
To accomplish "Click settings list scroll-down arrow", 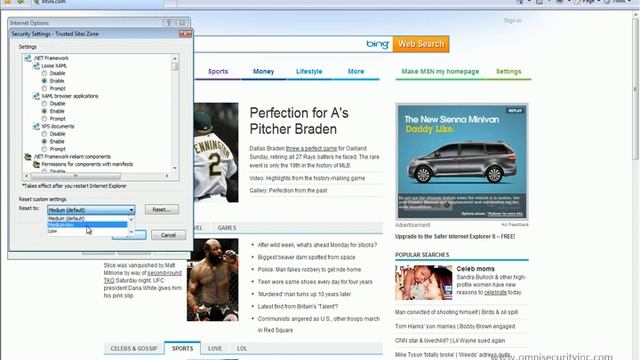I will pyautogui.click(x=175, y=168).
